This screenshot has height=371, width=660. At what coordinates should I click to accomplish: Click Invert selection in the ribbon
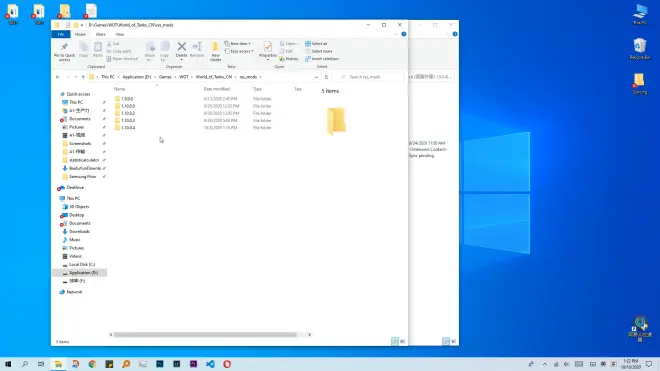point(322,59)
